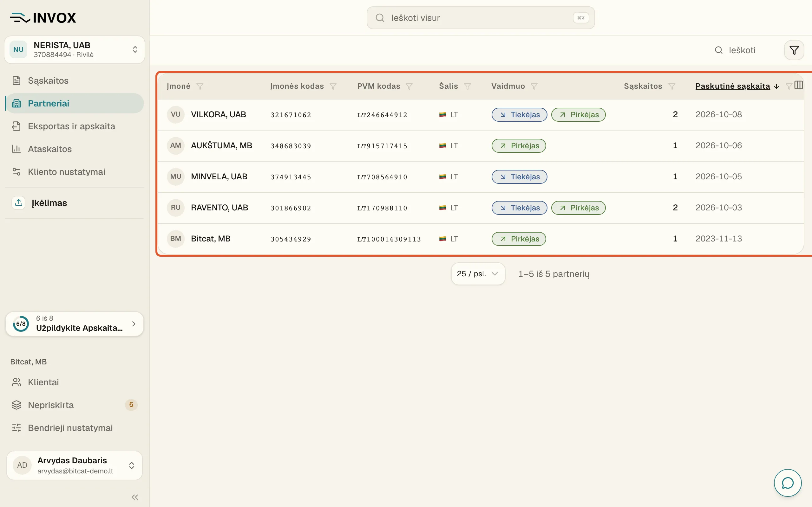
Task: Open the 25 / psl. page size dropdown
Action: pyautogui.click(x=478, y=273)
